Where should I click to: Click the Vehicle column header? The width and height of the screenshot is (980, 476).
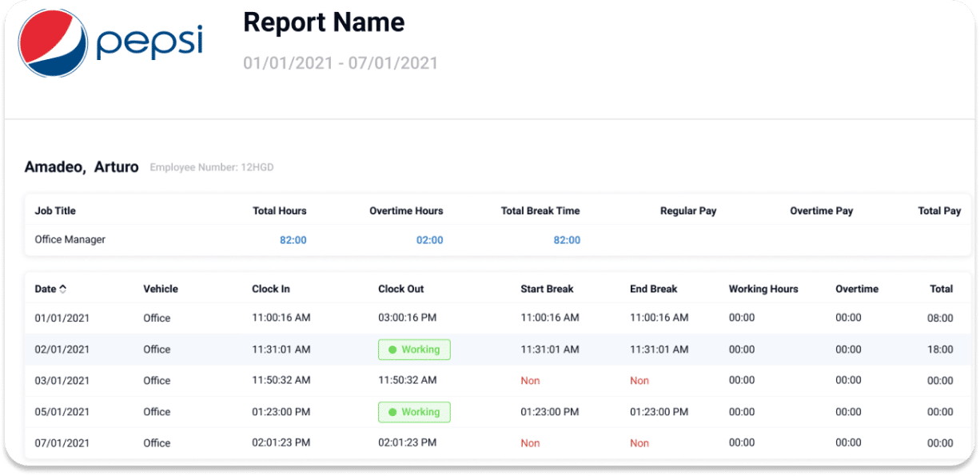coord(161,289)
